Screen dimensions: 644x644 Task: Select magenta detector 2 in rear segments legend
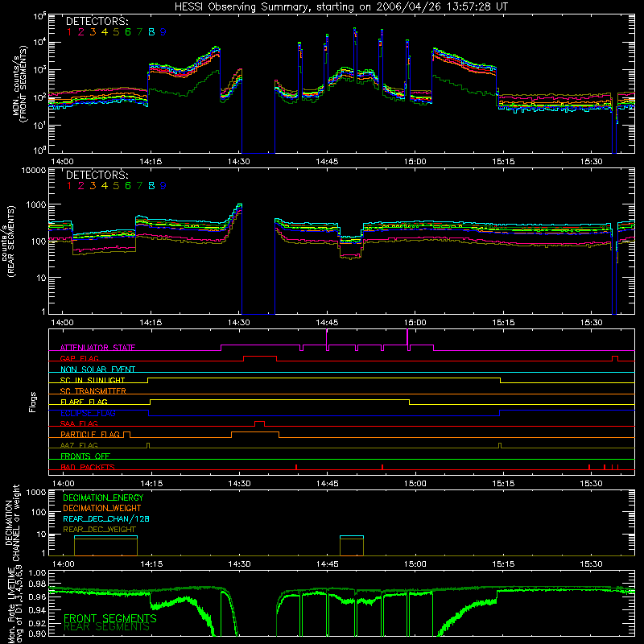click(x=81, y=186)
